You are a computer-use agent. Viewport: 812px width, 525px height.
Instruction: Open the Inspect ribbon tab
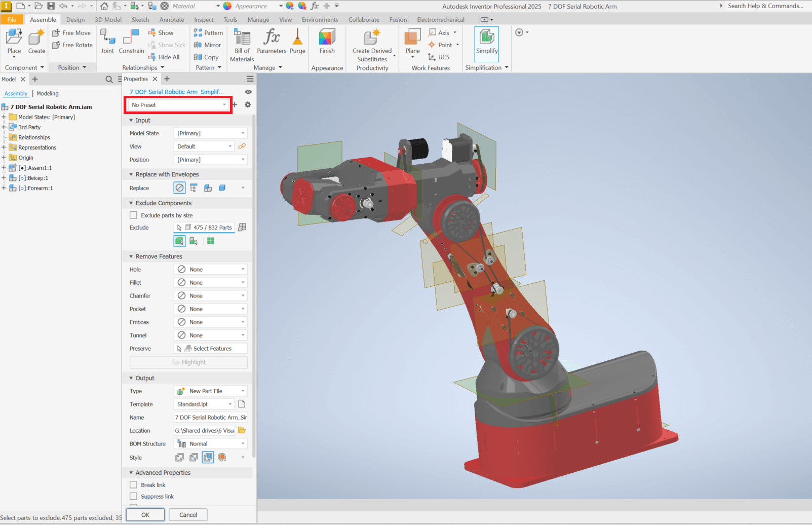point(204,20)
